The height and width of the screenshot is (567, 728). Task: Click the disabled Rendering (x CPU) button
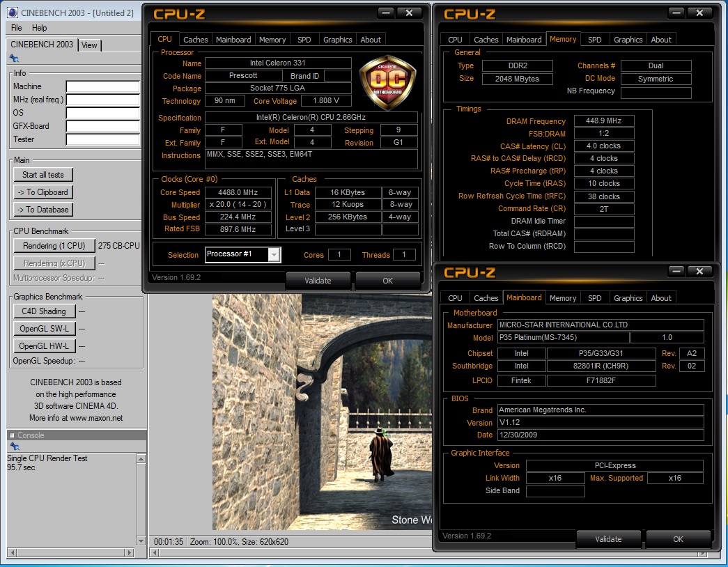[x=54, y=263]
